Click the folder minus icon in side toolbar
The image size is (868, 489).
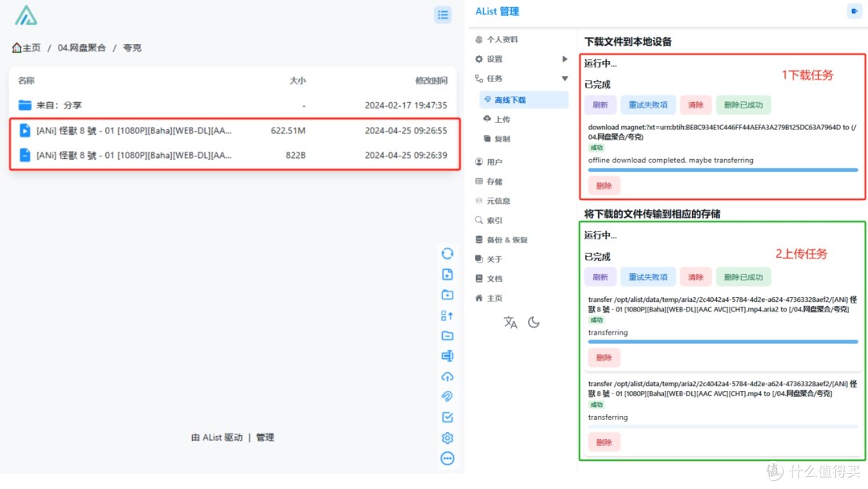pos(448,336)
